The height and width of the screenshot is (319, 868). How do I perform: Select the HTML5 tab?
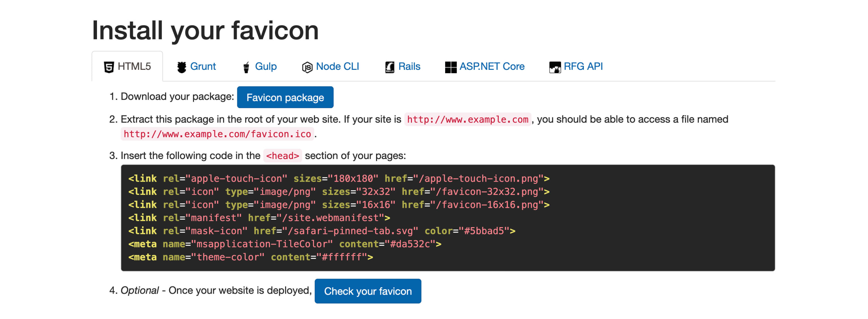127,66
